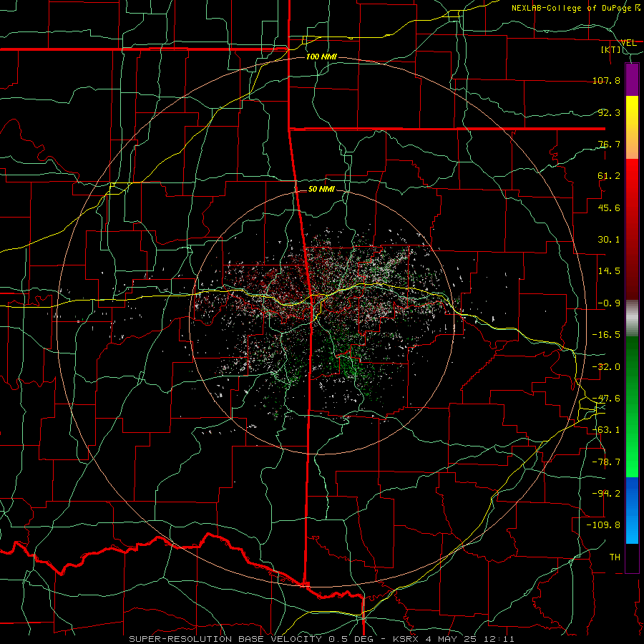Click the 107.8 scale value
The image size is (644, 644).
click(606, 80)
